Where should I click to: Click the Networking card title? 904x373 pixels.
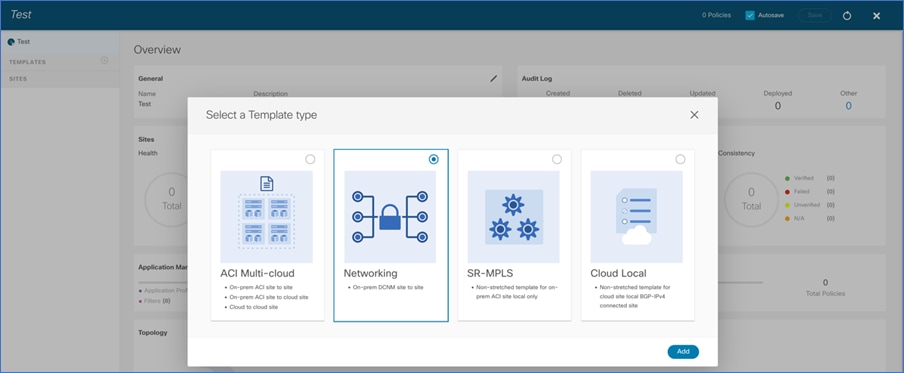[x=371, y=273]
